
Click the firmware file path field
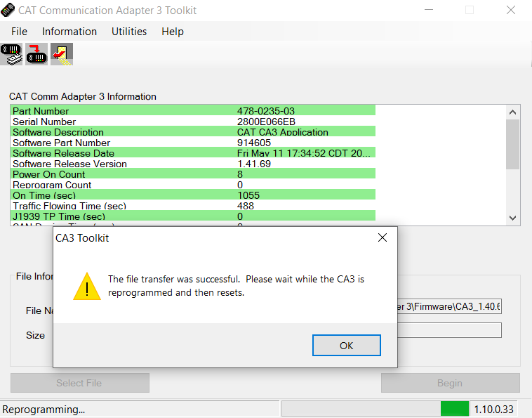click(449, 306)
